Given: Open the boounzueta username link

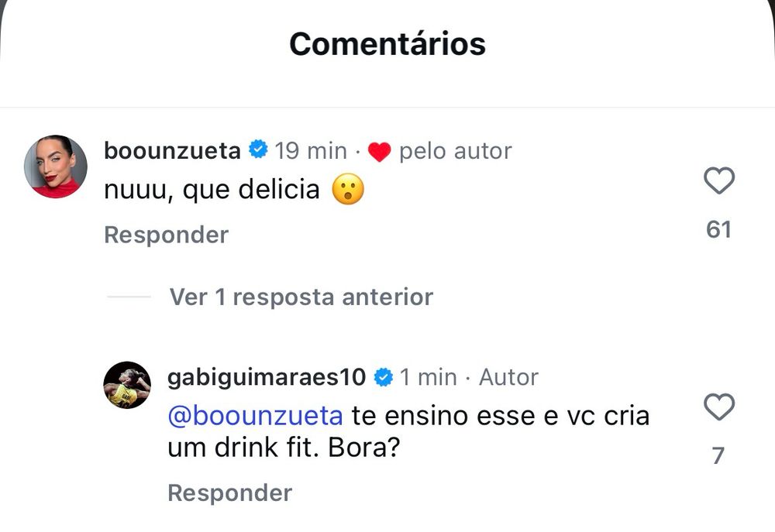Looking at the screenshot, I should click(172, 150).
